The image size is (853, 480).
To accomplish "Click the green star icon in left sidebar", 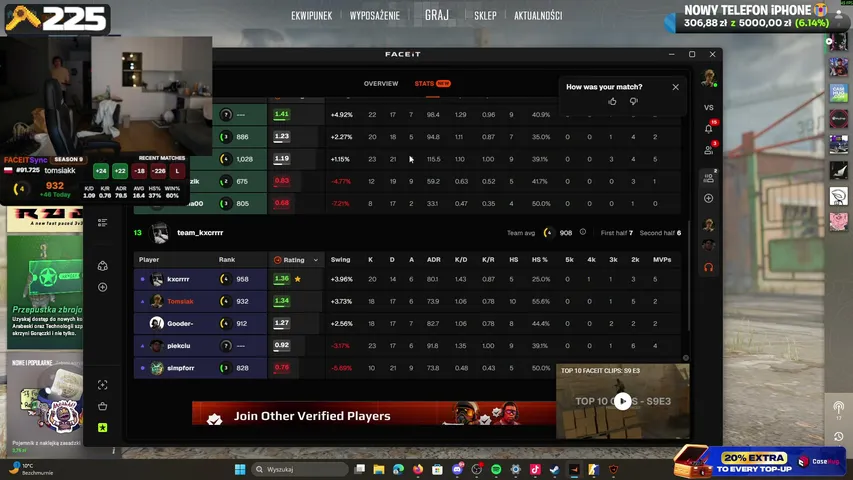I will click(x=102, y=428).
